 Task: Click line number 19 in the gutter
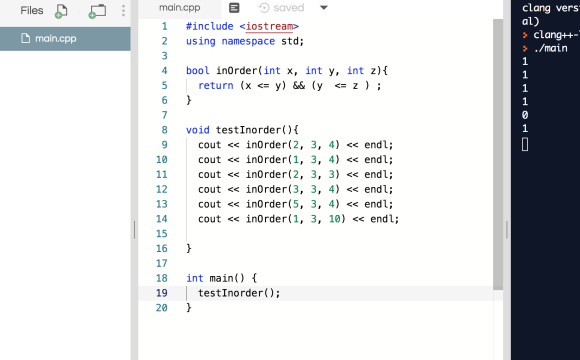tap(162, 293)
